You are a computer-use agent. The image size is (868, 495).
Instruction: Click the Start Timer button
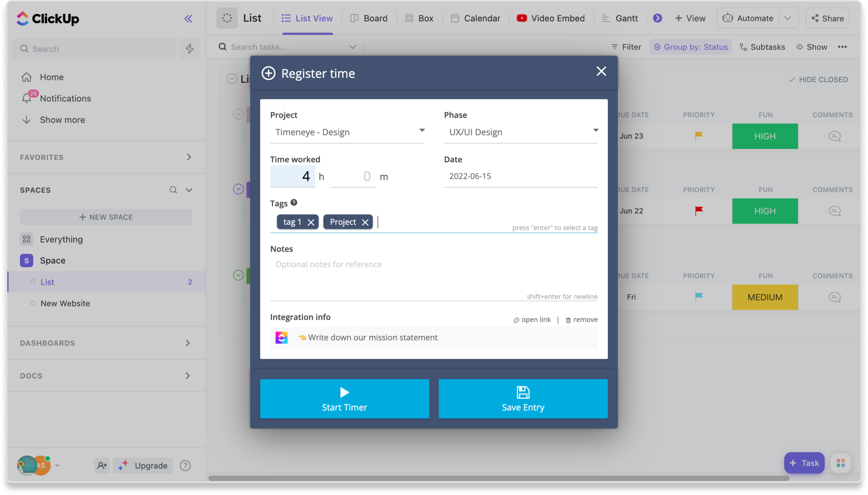pyautogui.click(x=344, y=399)
